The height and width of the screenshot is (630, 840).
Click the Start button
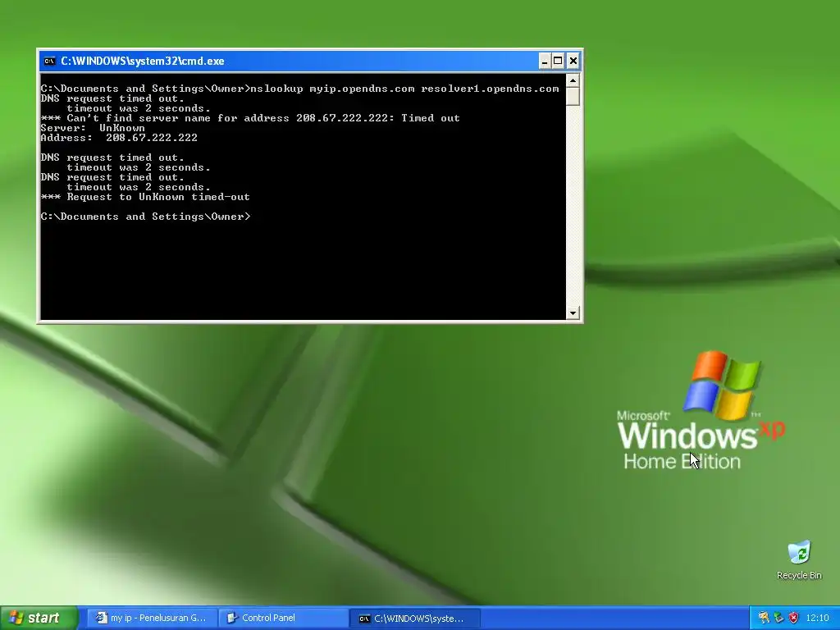click(39, 618)
